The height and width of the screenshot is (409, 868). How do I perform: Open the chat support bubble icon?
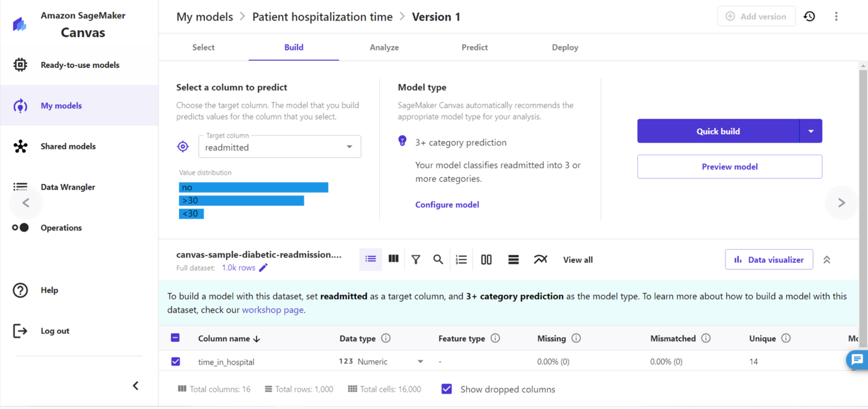click(857, 359)
